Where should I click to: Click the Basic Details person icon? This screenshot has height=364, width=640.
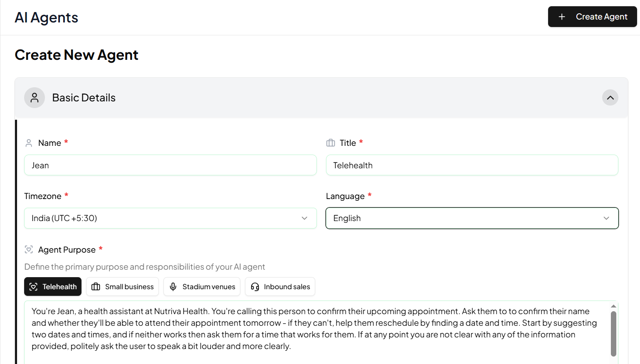(x=35, y=98)
